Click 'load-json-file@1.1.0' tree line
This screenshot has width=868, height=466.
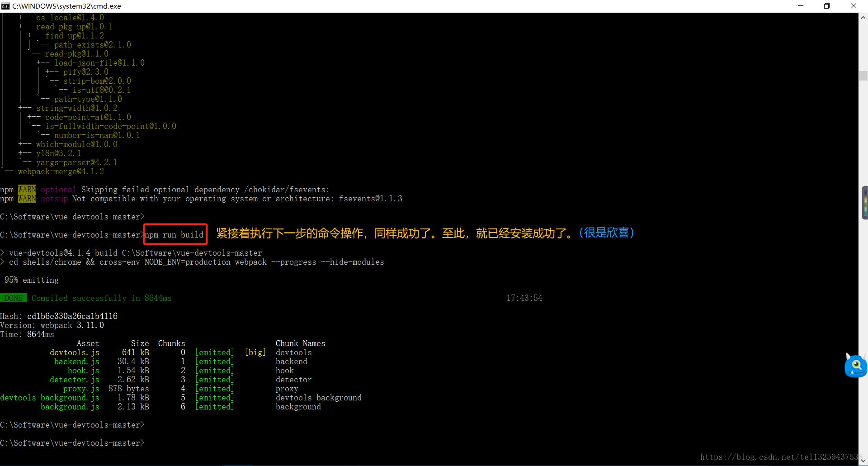(99, 63)
